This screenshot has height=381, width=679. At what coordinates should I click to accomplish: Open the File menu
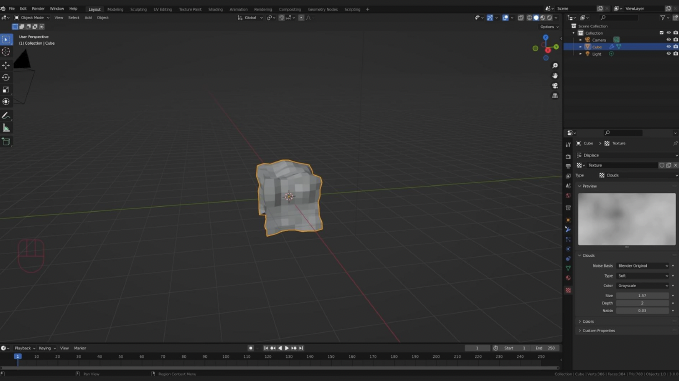tap(12, 9)
